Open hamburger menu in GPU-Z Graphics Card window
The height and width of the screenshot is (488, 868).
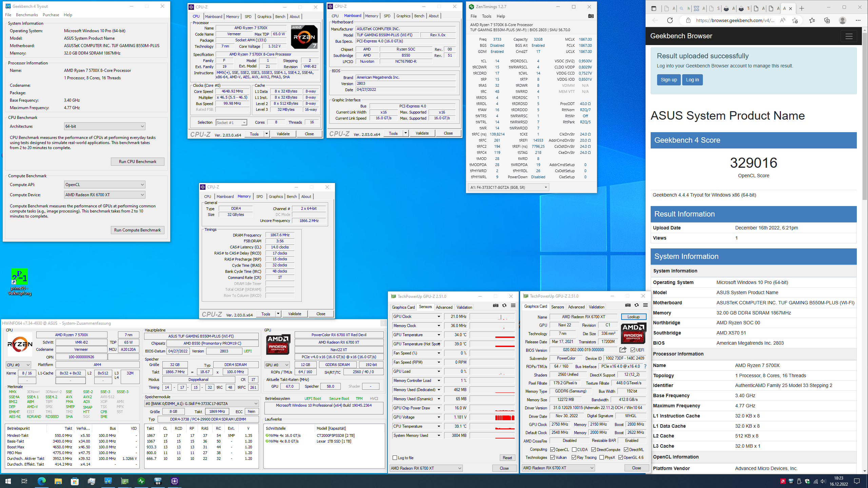click(645, 305)
